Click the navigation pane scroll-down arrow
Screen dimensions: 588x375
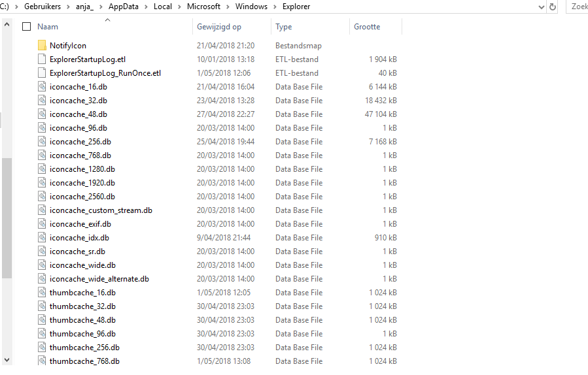(7, 360)
